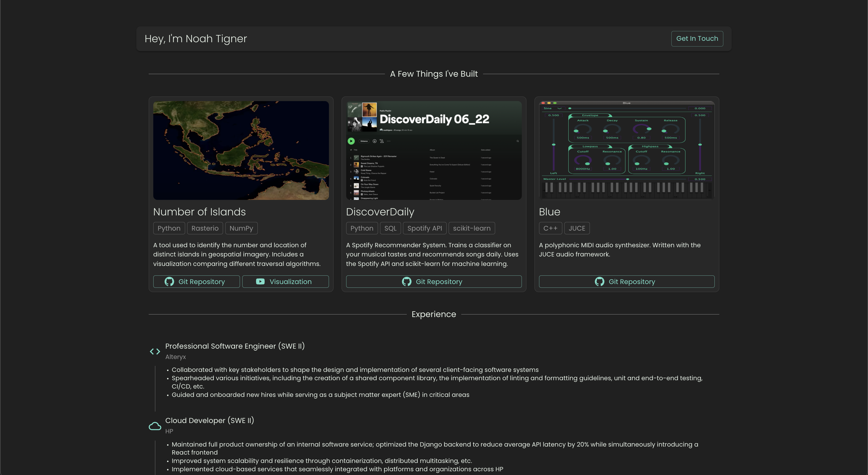This screenshot has width=868, height=475.
Task: Click the Number of Islands title
Action: (199, 212)
